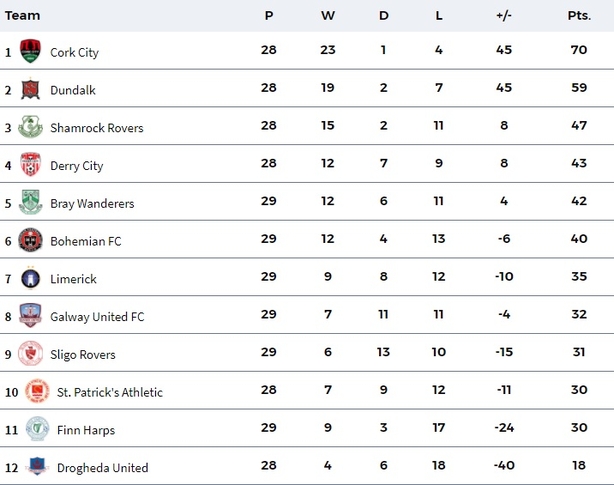Click the Galway United FC crest
The height and width of the screenshot is (485, 614).
(31, 316)
